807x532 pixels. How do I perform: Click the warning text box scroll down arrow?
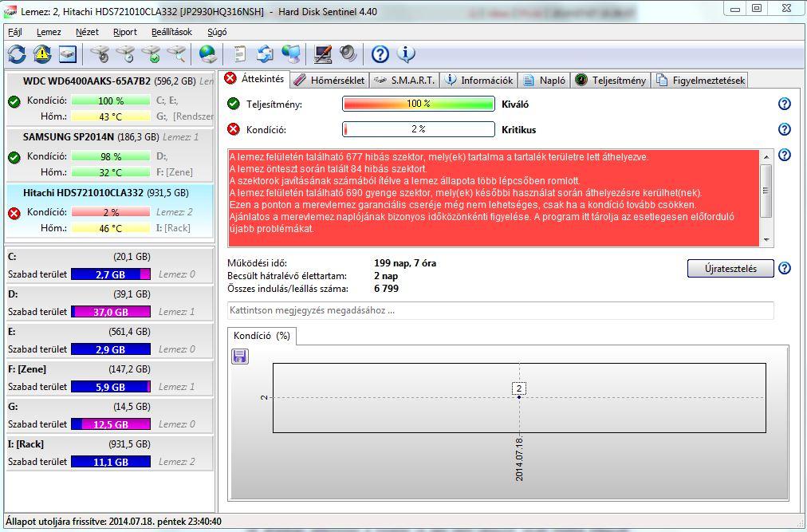point(766,239)
